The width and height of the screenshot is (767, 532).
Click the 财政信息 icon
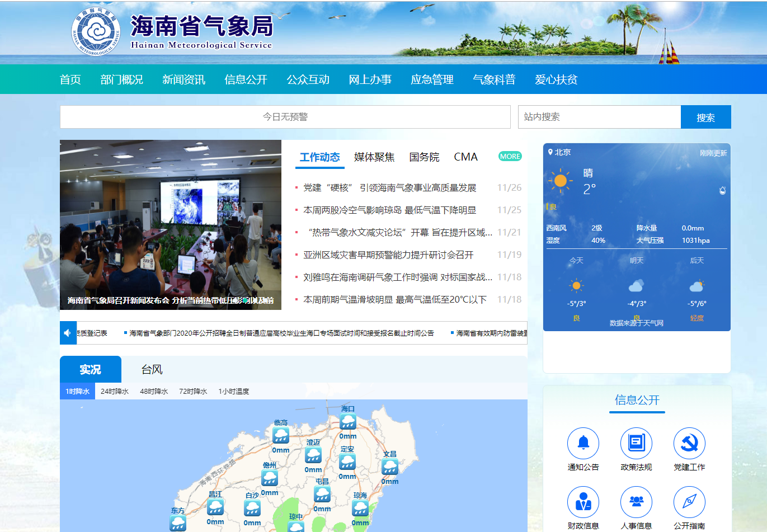pyautogui.click(x=583, y=502)
